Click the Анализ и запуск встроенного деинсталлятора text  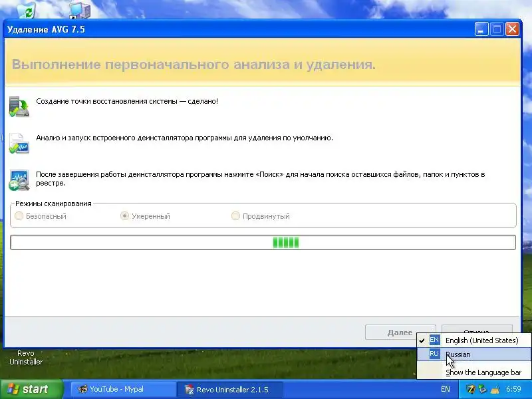point(185,138)
